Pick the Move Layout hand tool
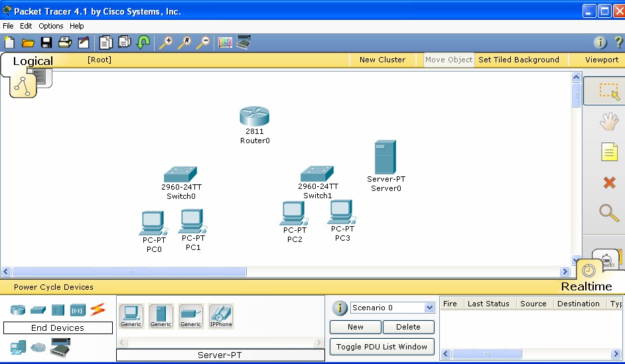The image size is (625, 364). click(609, 121)
